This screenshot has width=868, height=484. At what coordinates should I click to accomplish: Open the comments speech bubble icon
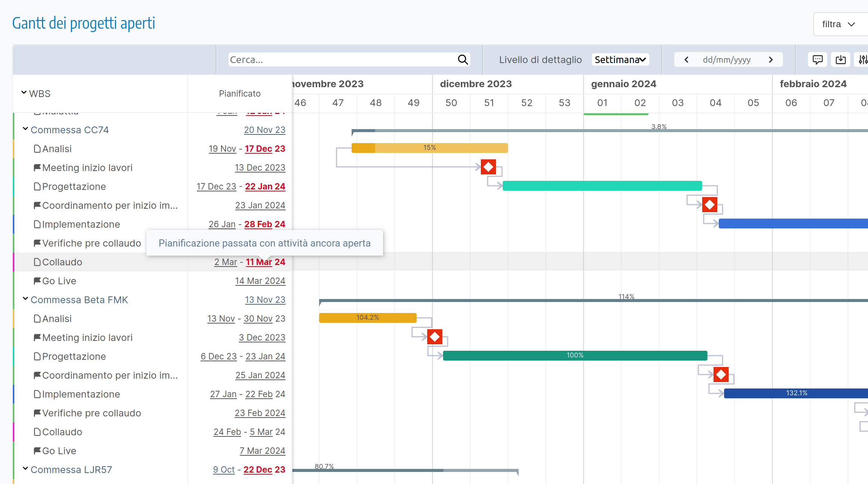point(817,59)
